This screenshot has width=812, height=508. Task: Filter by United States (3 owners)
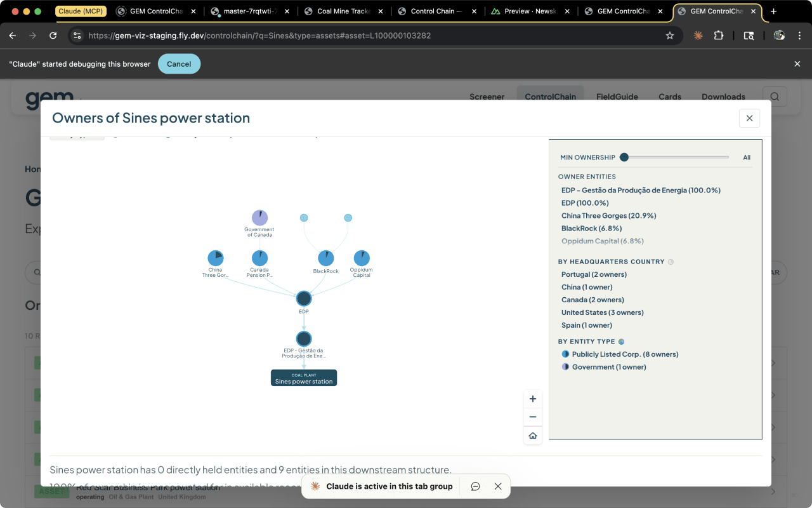point(603,312)
